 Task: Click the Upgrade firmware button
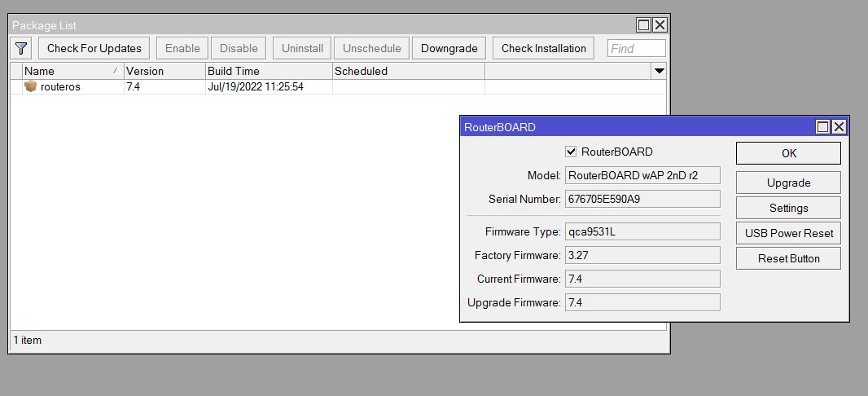tap(788, 183)
